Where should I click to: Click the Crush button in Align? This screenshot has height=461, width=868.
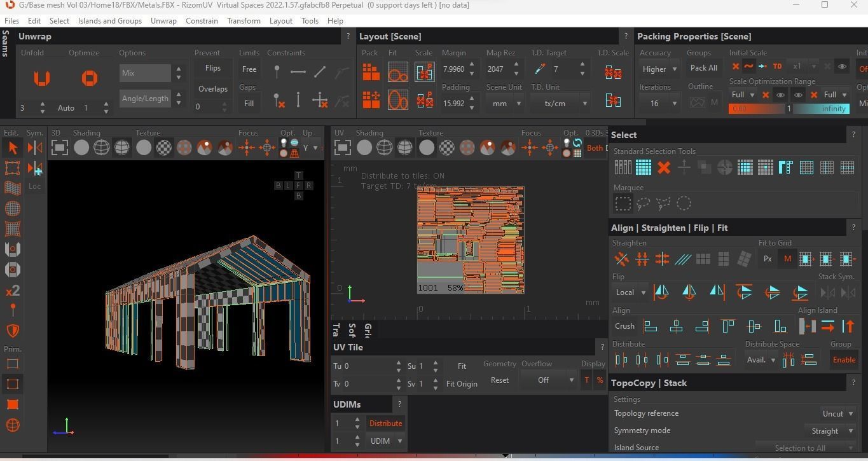624,326
